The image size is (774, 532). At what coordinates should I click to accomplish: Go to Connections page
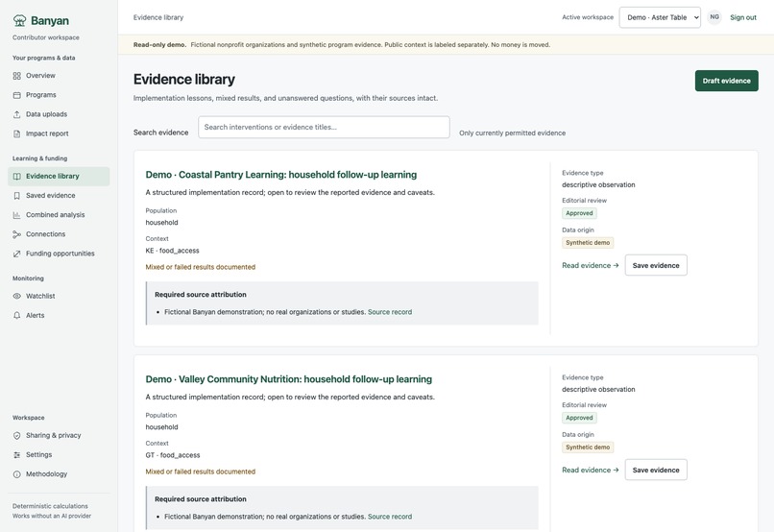[x=59, y=234]
